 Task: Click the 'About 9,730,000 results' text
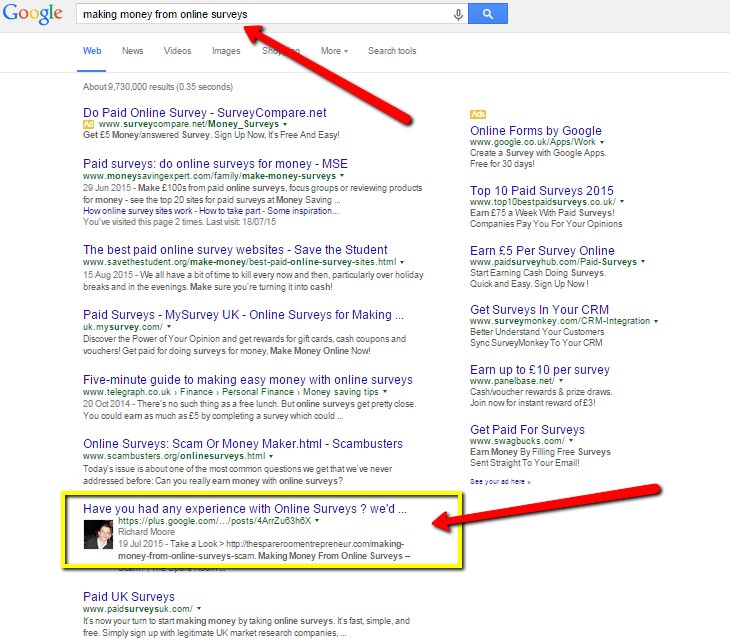pyautogui.click(x=158, y=87)
